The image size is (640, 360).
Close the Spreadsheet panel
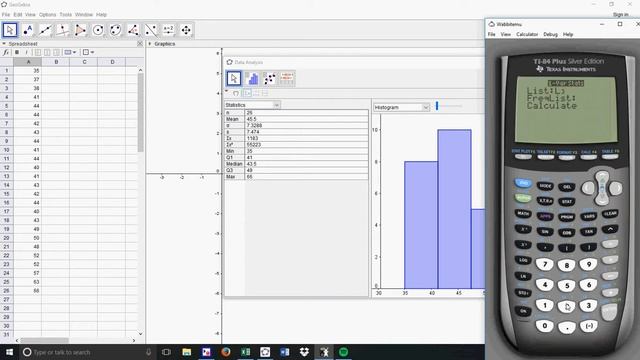(x=140, y=43)
